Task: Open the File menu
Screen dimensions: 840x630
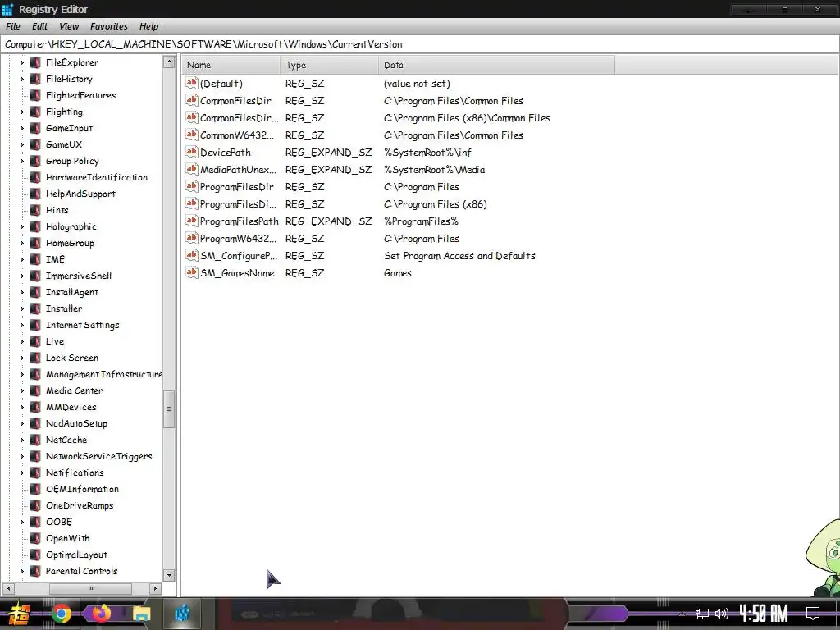Action: coord(13,26)
